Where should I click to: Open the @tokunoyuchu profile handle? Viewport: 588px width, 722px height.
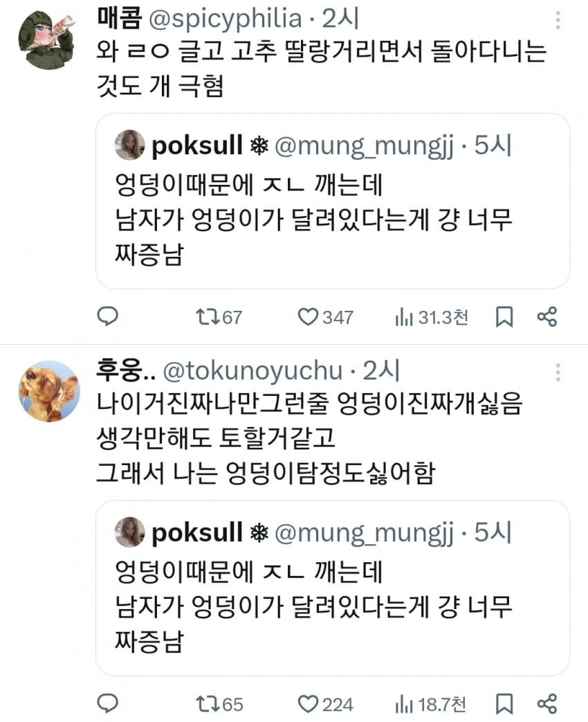pos(252,372)
